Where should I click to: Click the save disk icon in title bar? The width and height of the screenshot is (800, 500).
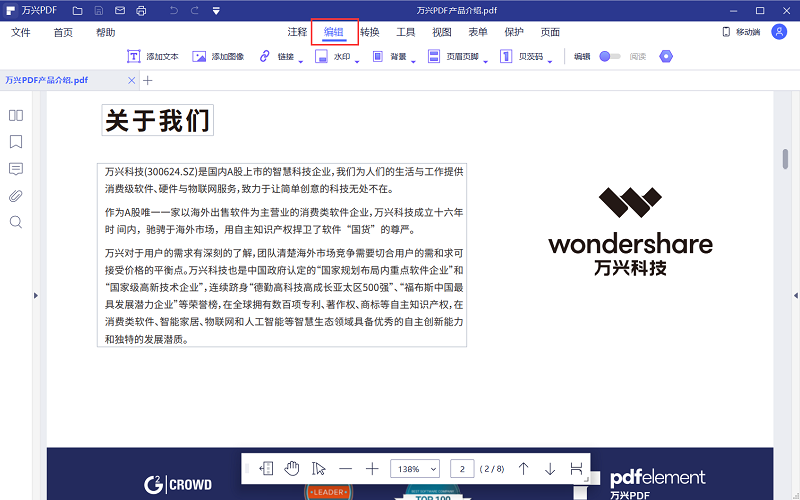pyautogui.click(x=99, y=11)
